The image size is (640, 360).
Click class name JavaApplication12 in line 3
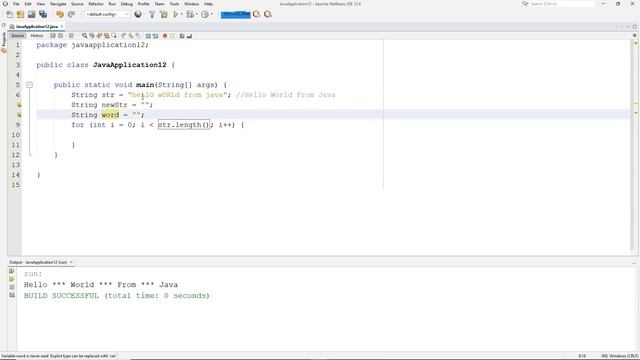point(129,65)
